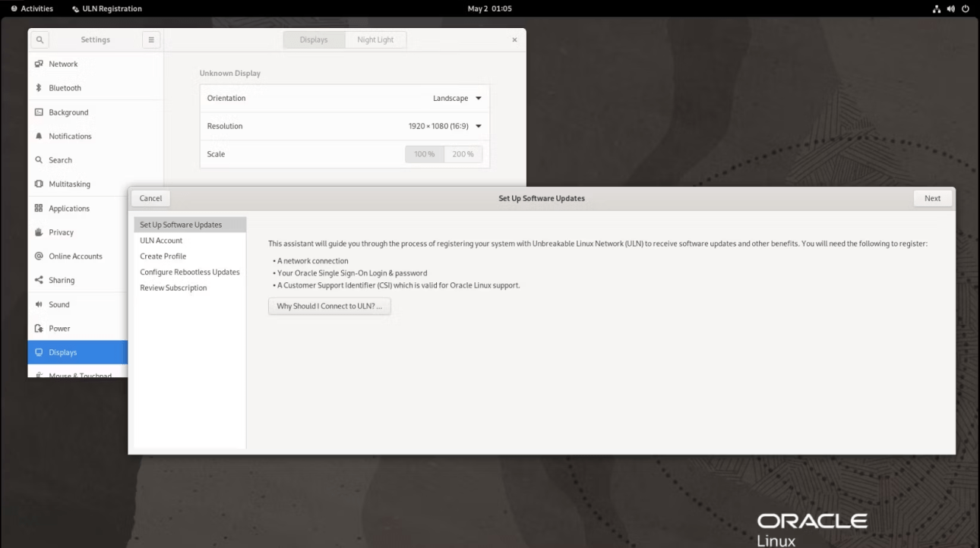Open Background settings in sidebar
This screenshot has height=548, width=980.
(96, 112)
